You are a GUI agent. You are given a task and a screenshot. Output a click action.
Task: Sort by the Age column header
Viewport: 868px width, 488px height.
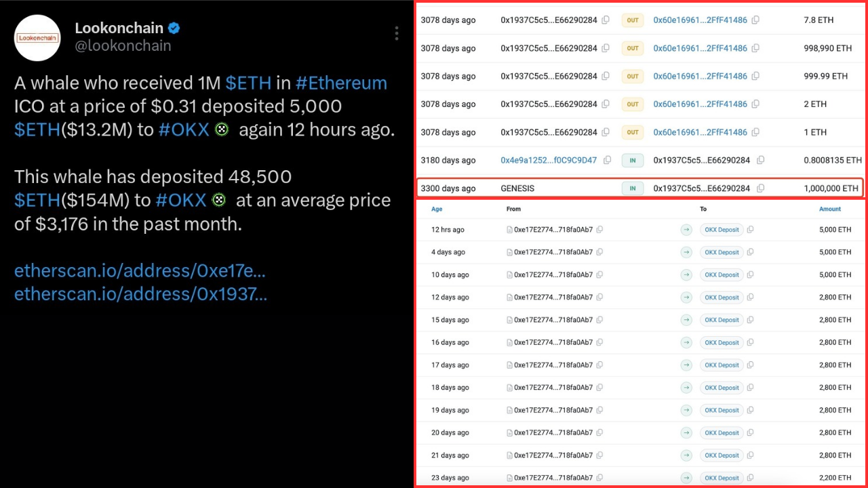pos(437,209)
